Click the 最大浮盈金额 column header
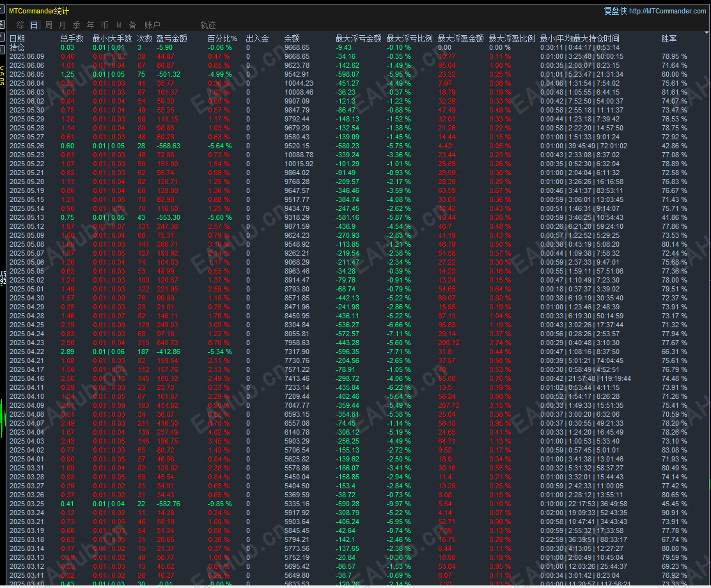Image resolution: width=711 pixels, height=588 pixels. (x=461, y=38)
